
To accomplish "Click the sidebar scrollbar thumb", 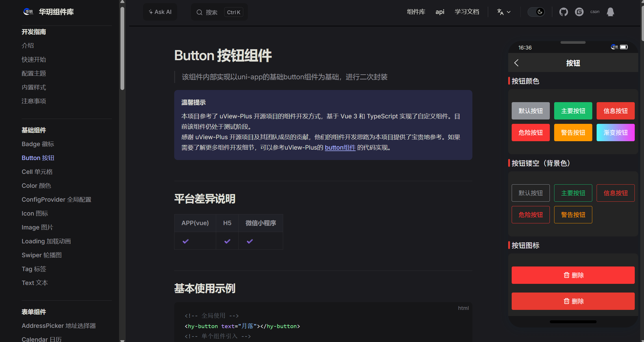I will [x=122, y=48].
